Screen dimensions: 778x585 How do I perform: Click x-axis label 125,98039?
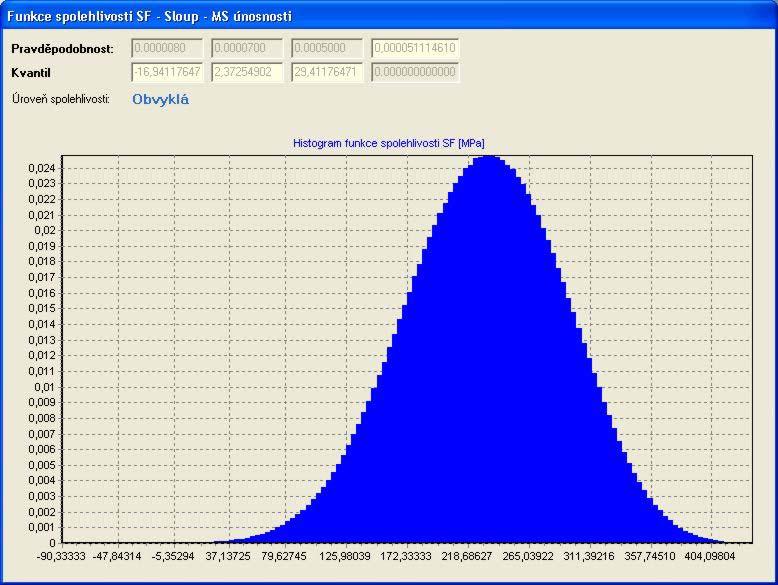point(345,556)
